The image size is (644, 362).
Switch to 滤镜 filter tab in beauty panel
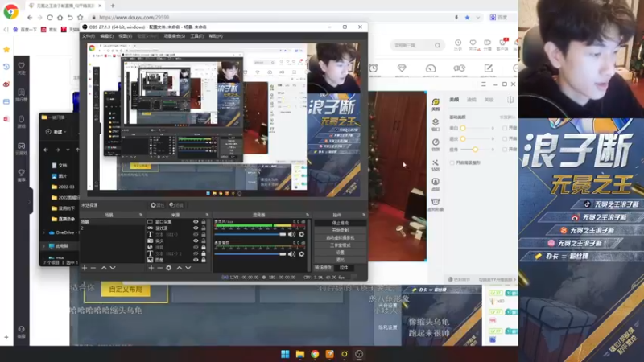point(472,100)
